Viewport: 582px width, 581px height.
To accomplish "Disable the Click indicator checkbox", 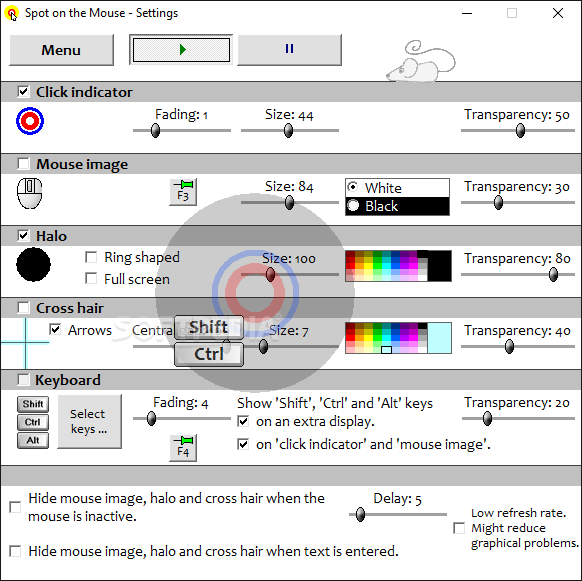I will 23,92.
